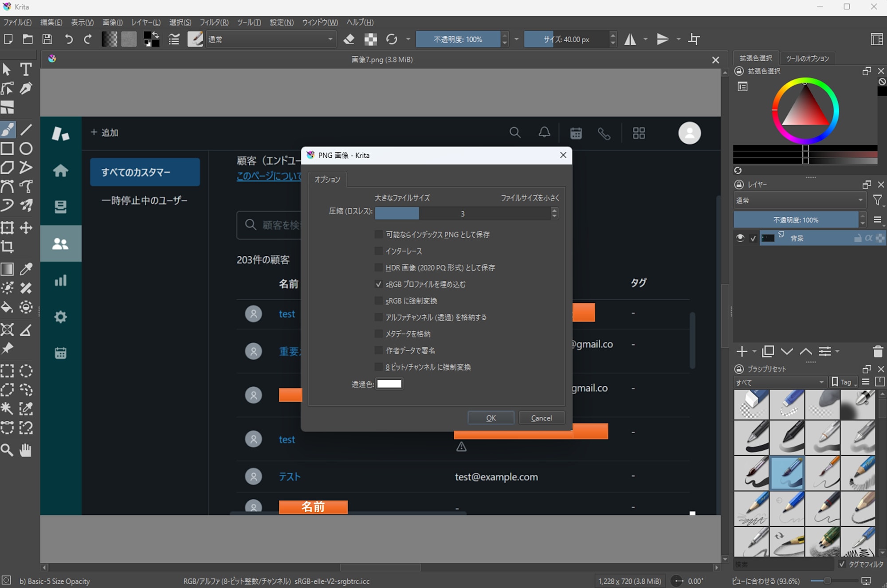Uncheck sRGB プロファイルを埋め込む option

(x=378, y=284)
